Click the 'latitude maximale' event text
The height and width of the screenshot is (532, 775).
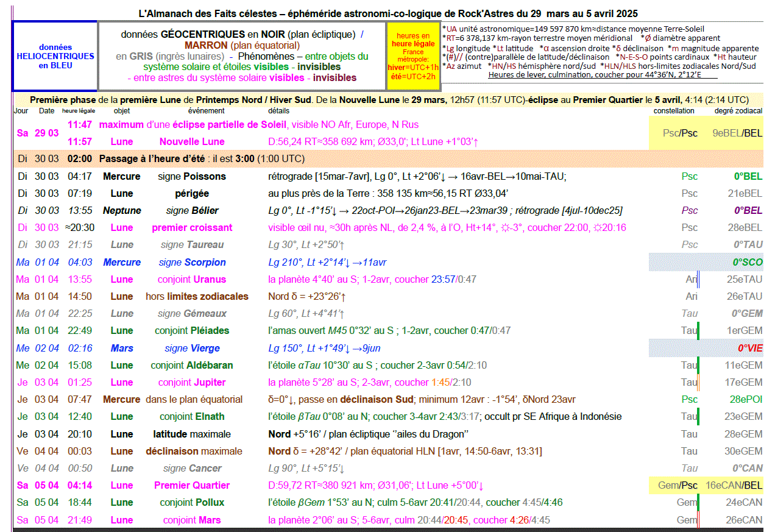tap(192, 434)
